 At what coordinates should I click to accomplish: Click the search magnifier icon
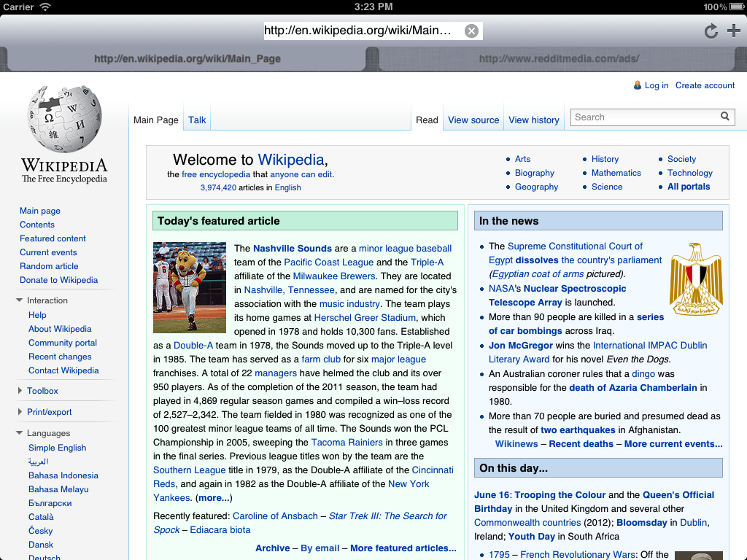[x=724, y=117]
